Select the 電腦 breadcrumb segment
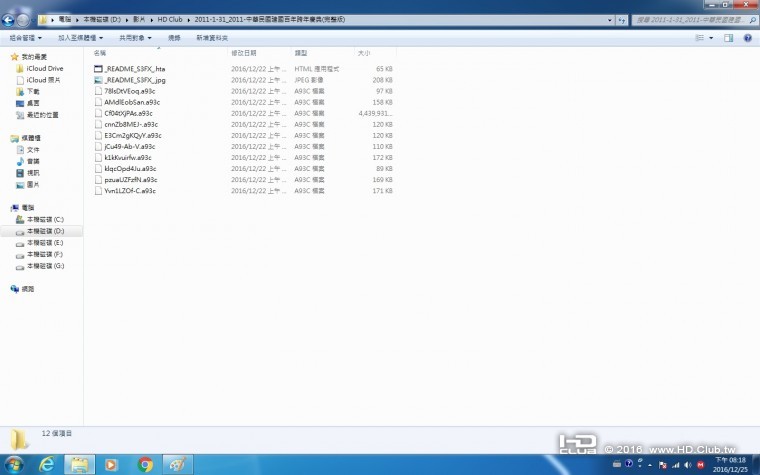 click(x=64, y=19)
